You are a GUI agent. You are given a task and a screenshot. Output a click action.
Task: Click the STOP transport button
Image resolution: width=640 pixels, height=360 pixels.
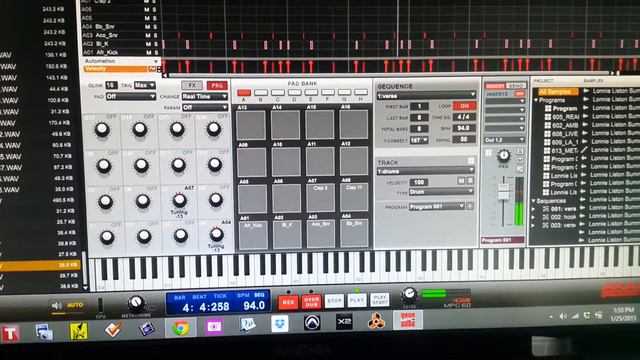point(334,301)
